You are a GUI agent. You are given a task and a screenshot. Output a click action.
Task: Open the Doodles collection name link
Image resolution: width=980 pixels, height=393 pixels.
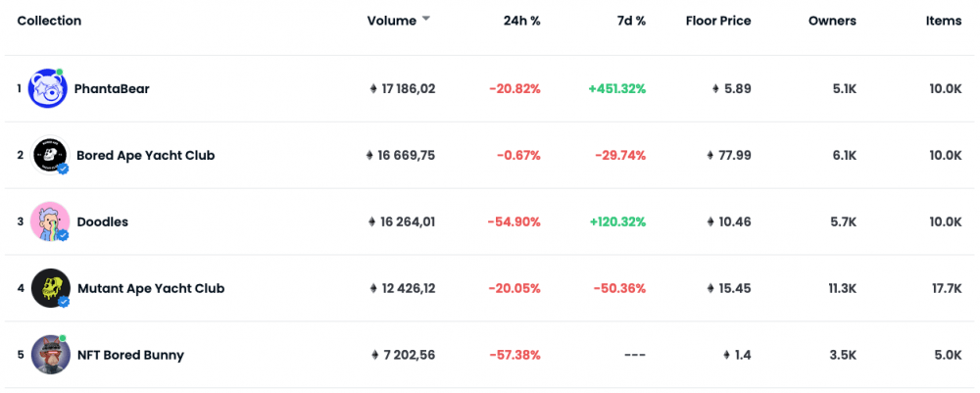102,222
